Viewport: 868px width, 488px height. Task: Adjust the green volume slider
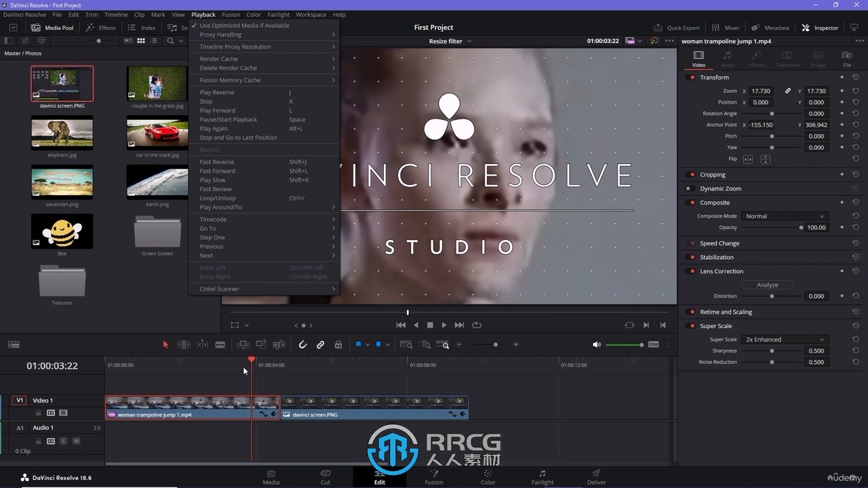(x=625, y=345)
